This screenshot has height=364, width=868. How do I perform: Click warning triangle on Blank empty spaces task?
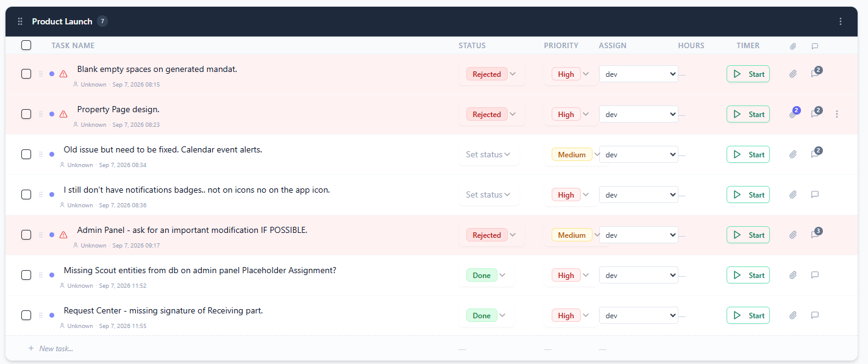click(63, 74)
